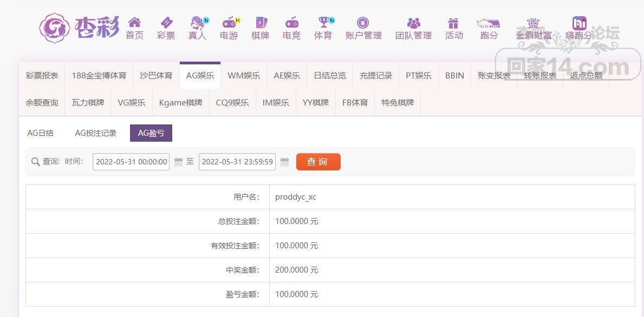
Task: Open the 活动 gift box icon
Action: (x=453, y=23)
